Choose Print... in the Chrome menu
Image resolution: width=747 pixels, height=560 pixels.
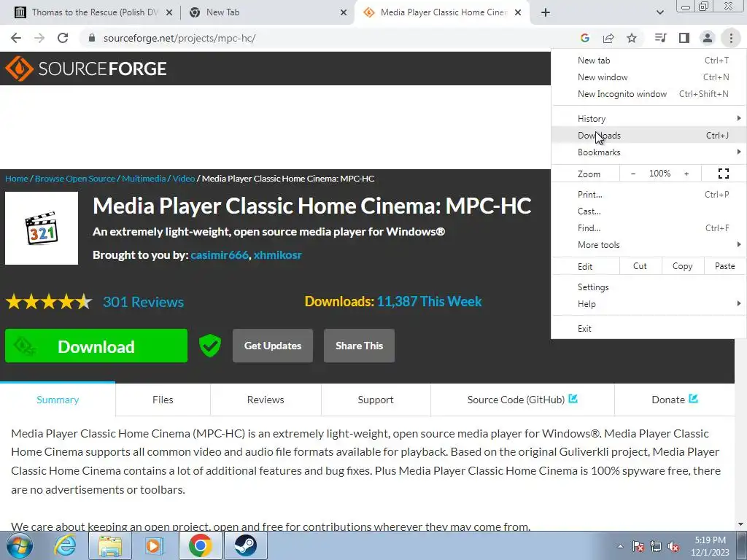coord(649,194)
